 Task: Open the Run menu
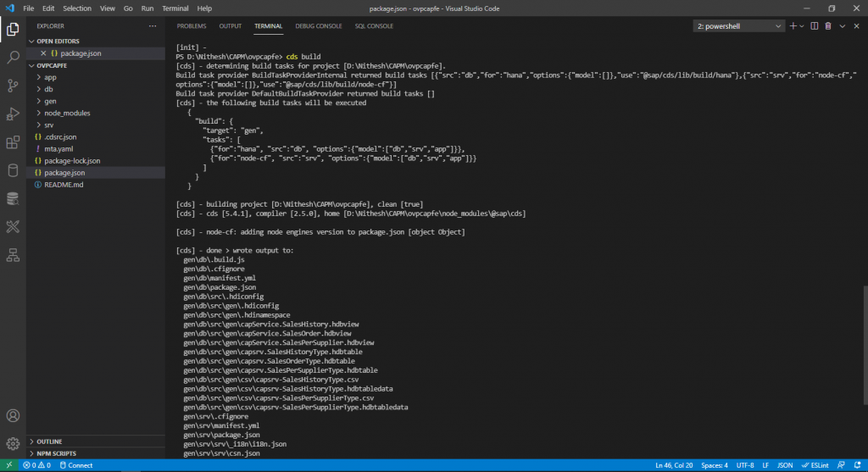pos(147,8)
